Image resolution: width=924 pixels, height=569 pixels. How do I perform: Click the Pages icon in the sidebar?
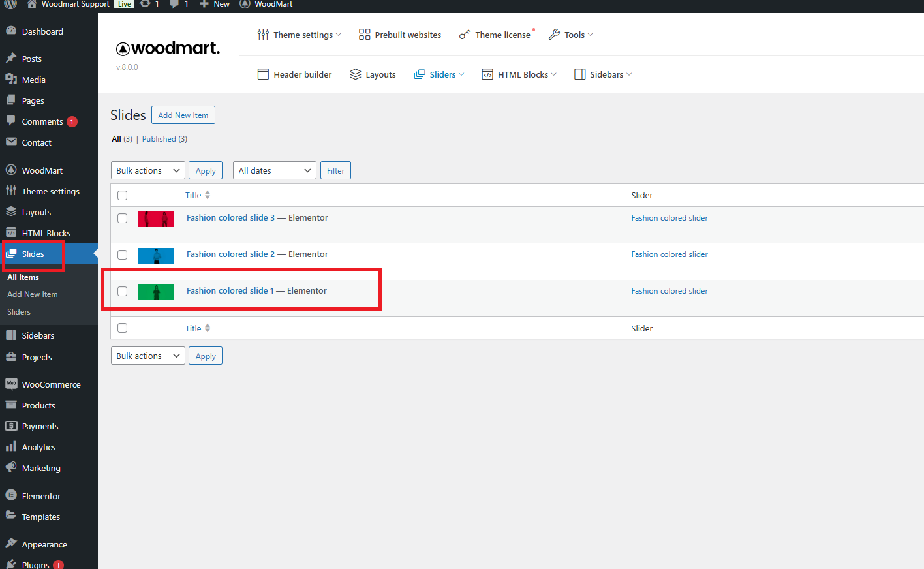point(11,100)
